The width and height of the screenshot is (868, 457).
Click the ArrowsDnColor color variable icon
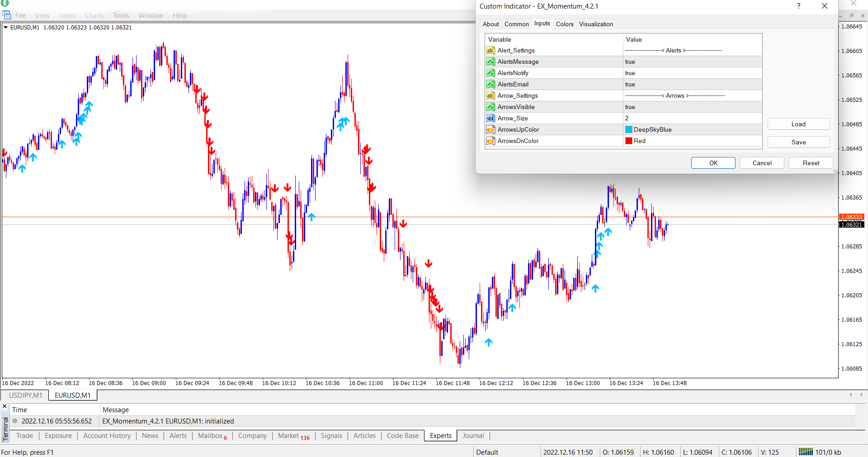pyautogui.click(x=490, y=141)
